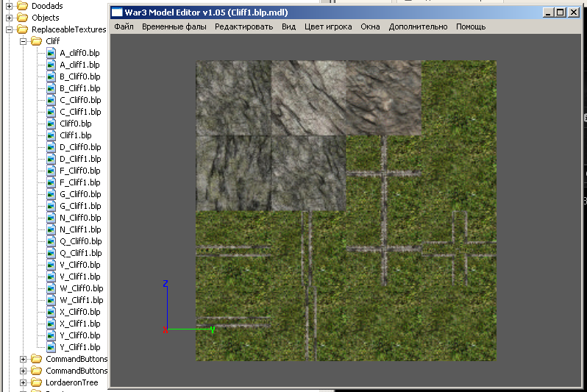
Task: Select the Y_Cliff0.blp file name
Action: pos(80,335)
